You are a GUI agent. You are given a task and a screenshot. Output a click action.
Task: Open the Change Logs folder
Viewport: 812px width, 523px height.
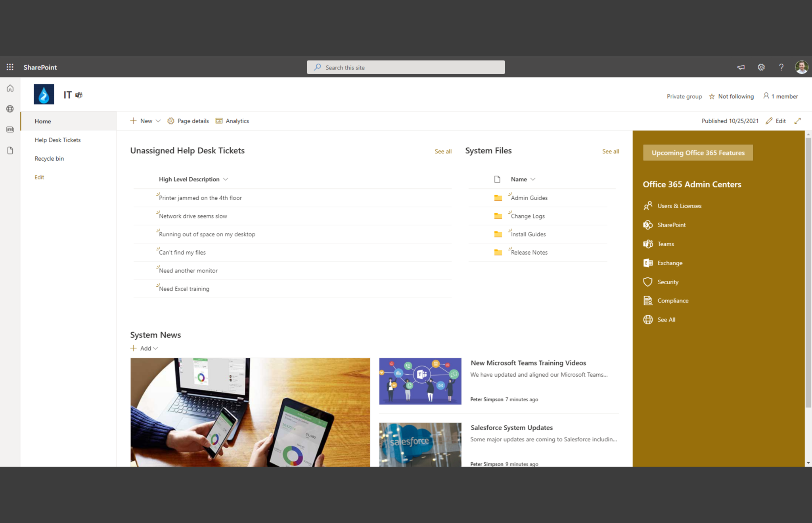[x=527, y=216]
